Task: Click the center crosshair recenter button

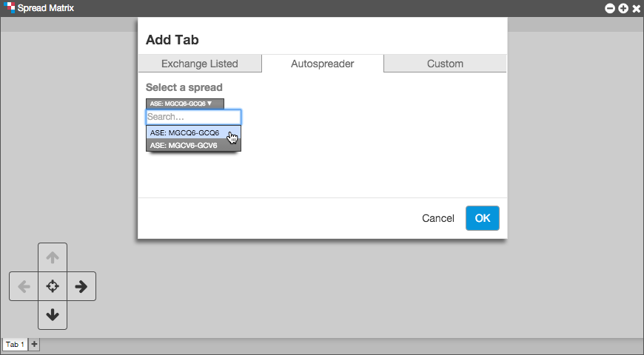Action: tap(53, 286)
